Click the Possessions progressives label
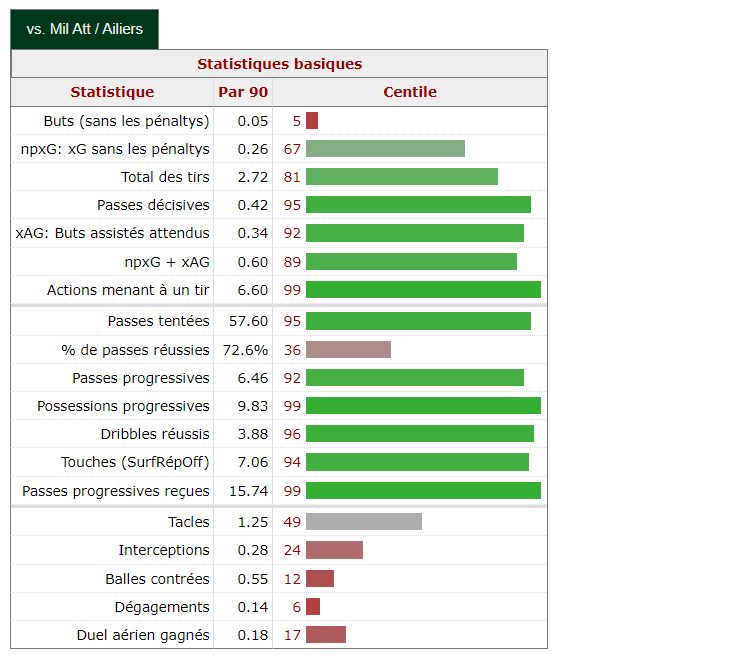 [123, 406]
